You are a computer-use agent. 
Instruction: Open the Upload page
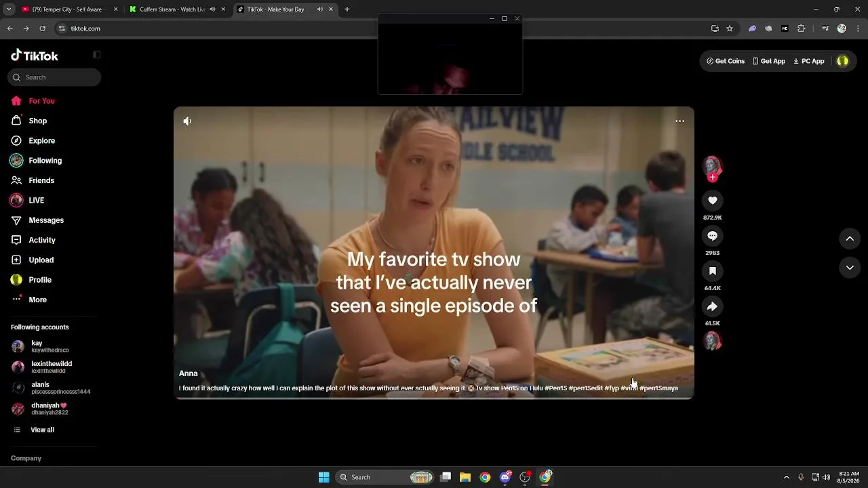pos(32,260)
